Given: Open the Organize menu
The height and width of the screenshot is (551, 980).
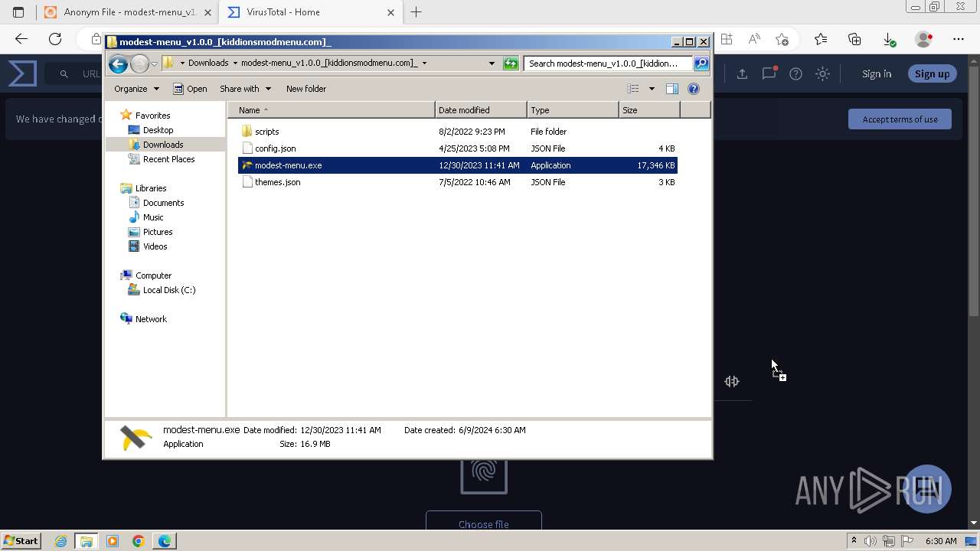Looking at the screenshot, I should pyautogui.click(x=136, y=89).
